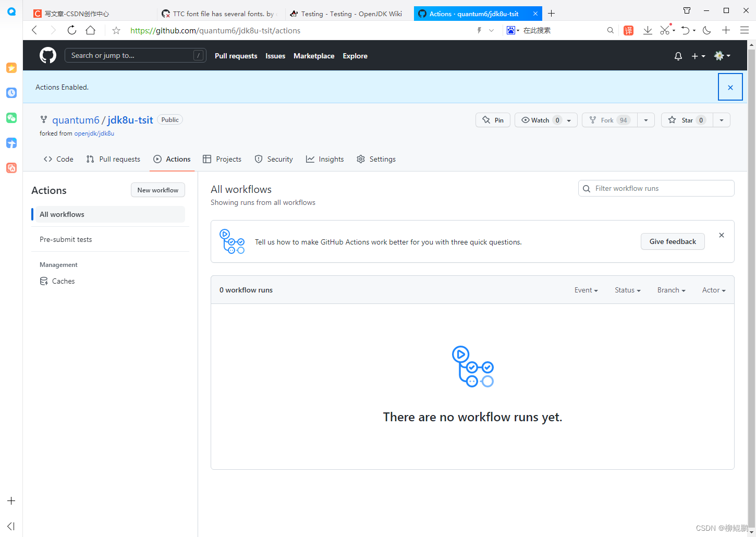Open the openjdk/jdk8u upstream link
The height and width of the screenshot is (537, 756).
(x=94, y=133)
